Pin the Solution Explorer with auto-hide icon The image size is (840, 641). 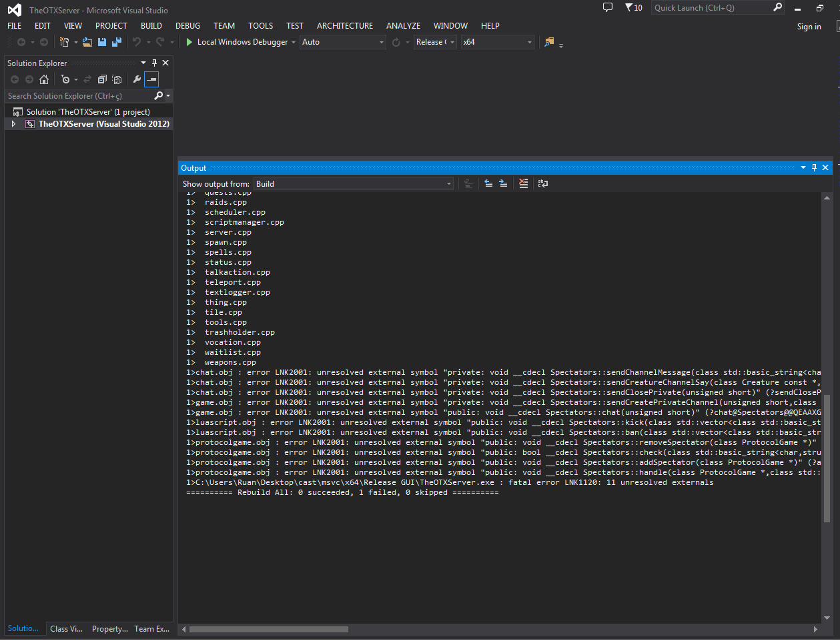point(154,63)
